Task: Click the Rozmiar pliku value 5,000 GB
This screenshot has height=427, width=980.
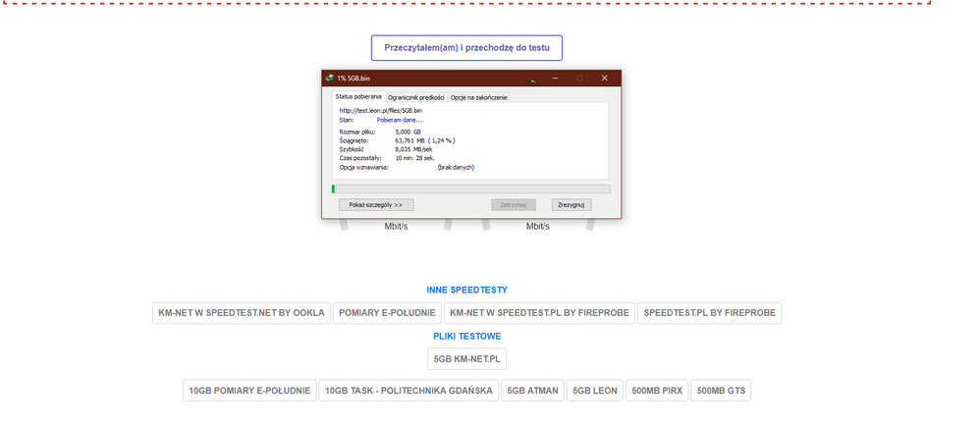Action: click(x=408, y=132)
